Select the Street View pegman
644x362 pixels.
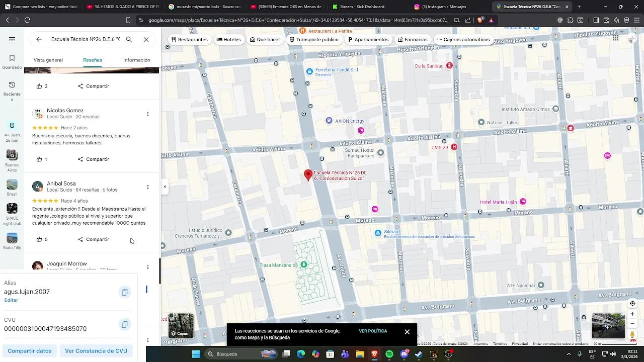pyautogui.click(x=632, y=334)
